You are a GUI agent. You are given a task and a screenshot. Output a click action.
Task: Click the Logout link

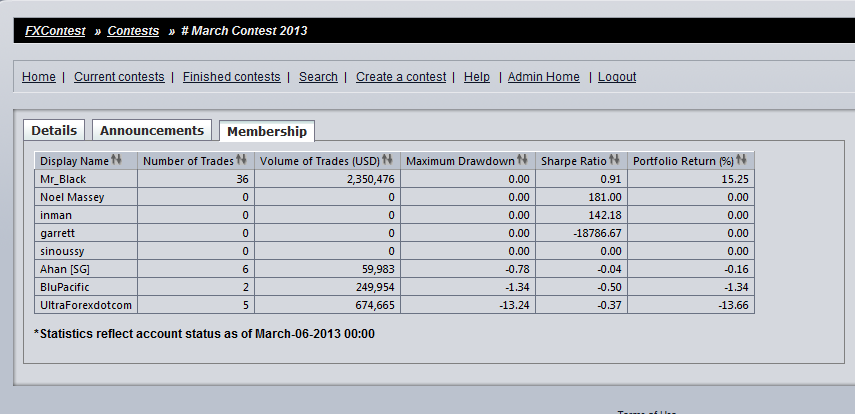click(x=617, y=77)
